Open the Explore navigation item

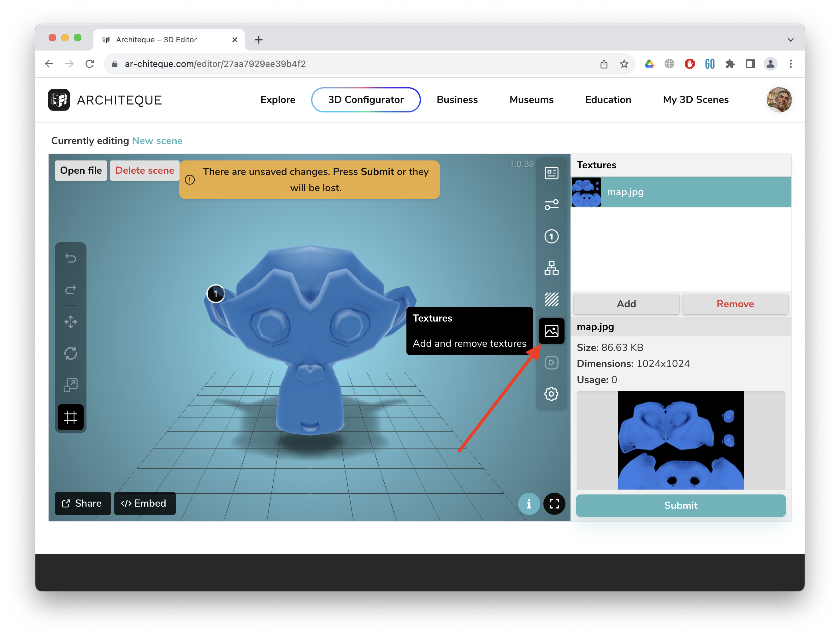[x=278, y=99]
